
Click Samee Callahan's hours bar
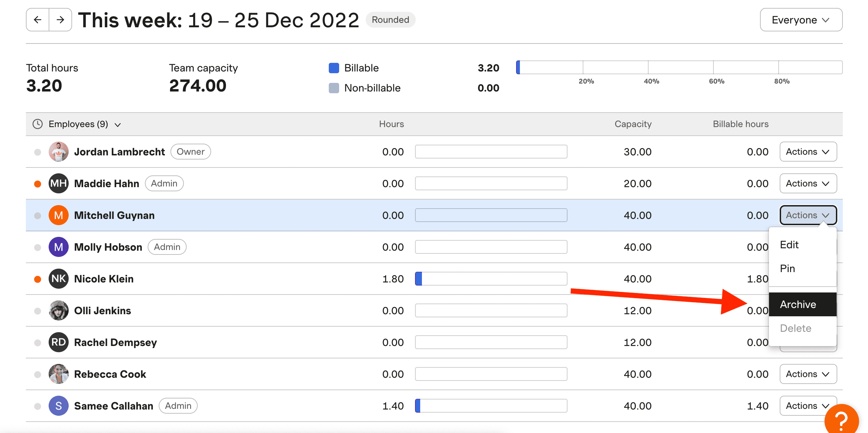coord(491,406)
